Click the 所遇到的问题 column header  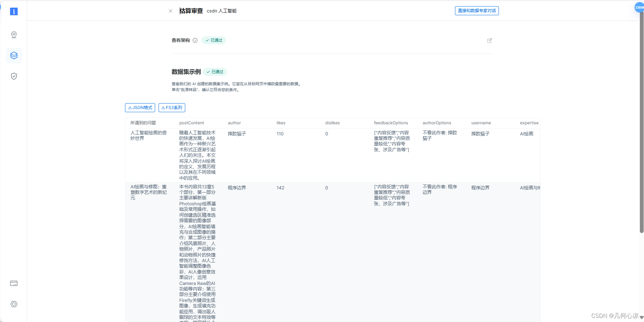click(x=143, y=123)
